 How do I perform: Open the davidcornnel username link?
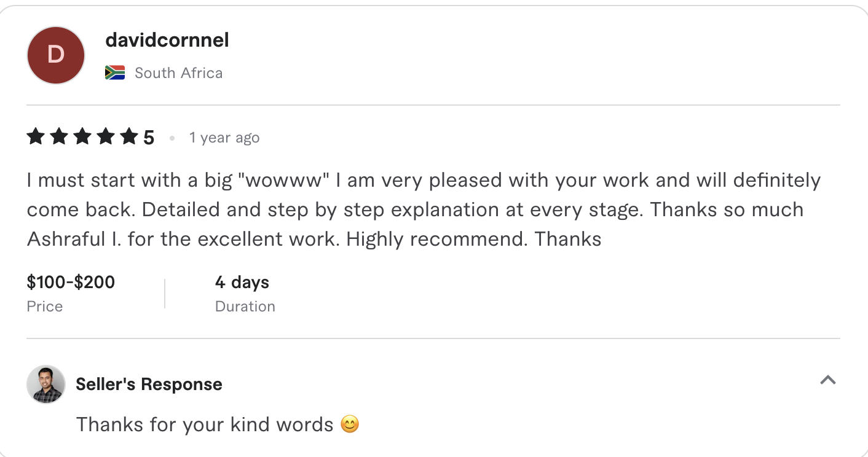[167, 40]
